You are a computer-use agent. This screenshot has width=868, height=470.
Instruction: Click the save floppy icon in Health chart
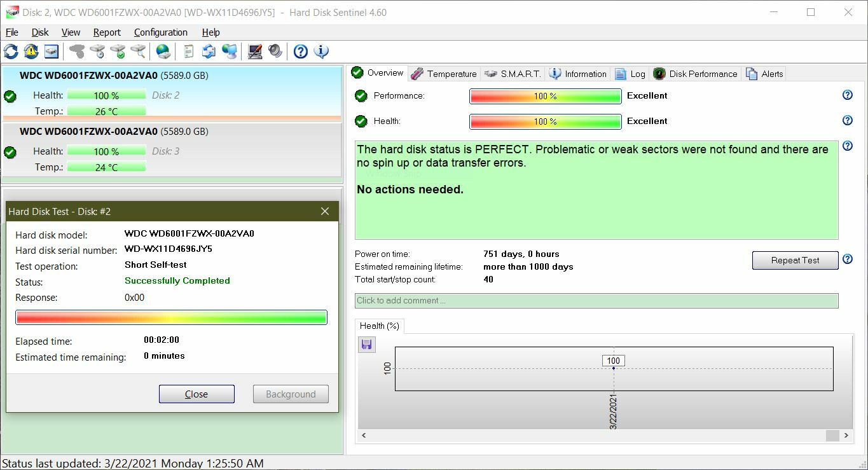click(366, 345)
